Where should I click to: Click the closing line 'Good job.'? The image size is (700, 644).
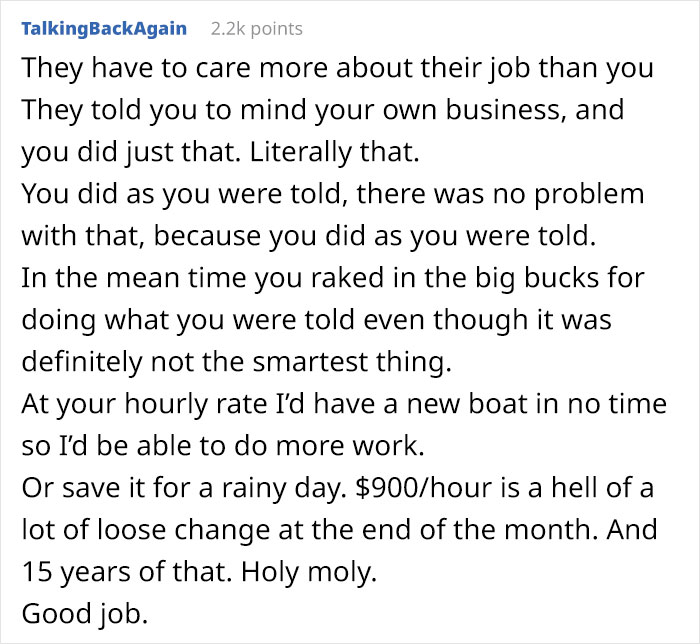coord(83,614)
